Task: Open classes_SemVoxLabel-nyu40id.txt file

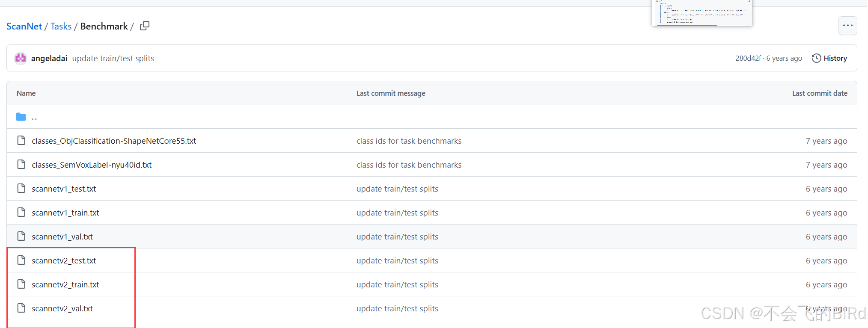Action: [x=92, y=165]
